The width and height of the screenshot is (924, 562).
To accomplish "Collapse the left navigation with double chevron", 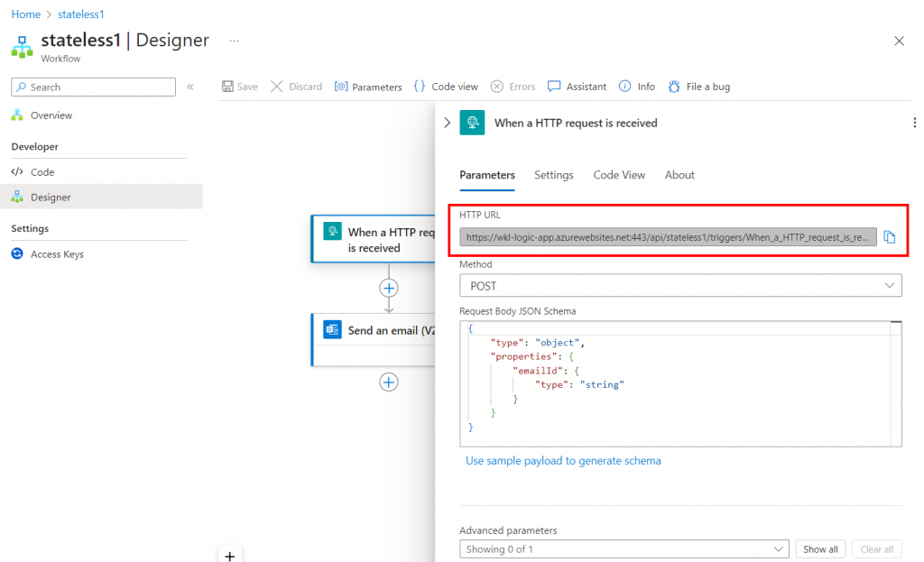I will (190, 87).
